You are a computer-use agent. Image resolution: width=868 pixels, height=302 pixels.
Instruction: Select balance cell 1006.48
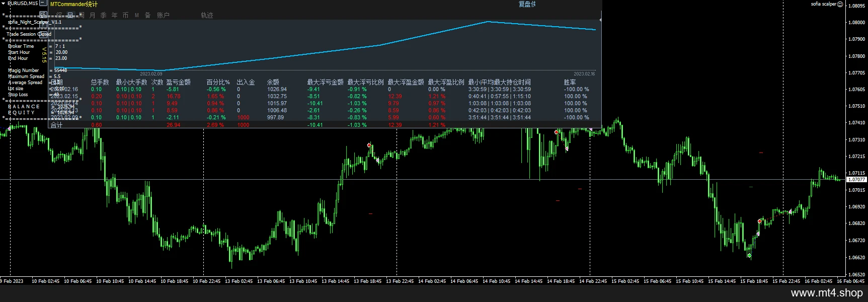[277, 110]
